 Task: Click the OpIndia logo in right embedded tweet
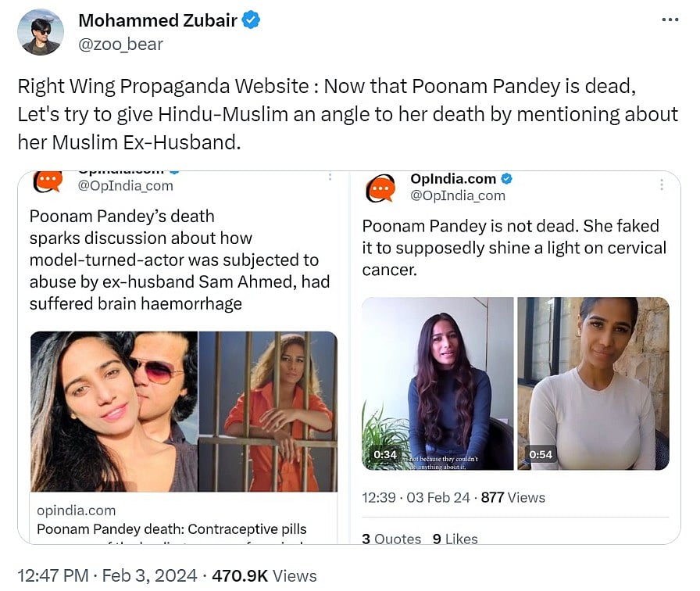pos(381,188)
